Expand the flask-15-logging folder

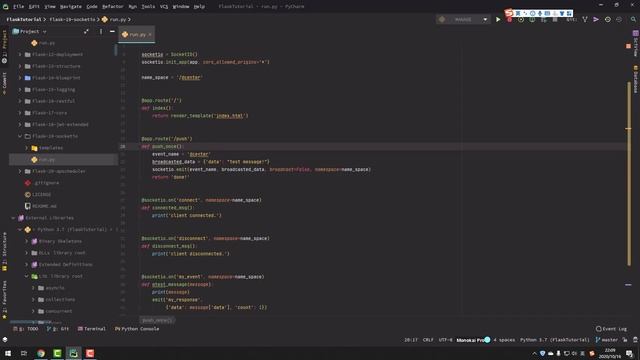(20, 89)
